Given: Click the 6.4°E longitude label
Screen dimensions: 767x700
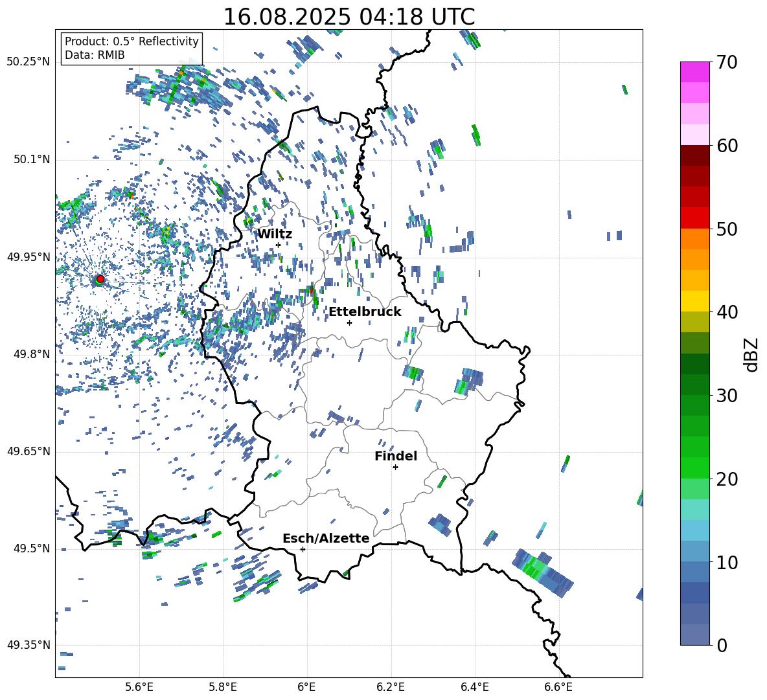Looking at the screenshot, I should pos(474,687).
